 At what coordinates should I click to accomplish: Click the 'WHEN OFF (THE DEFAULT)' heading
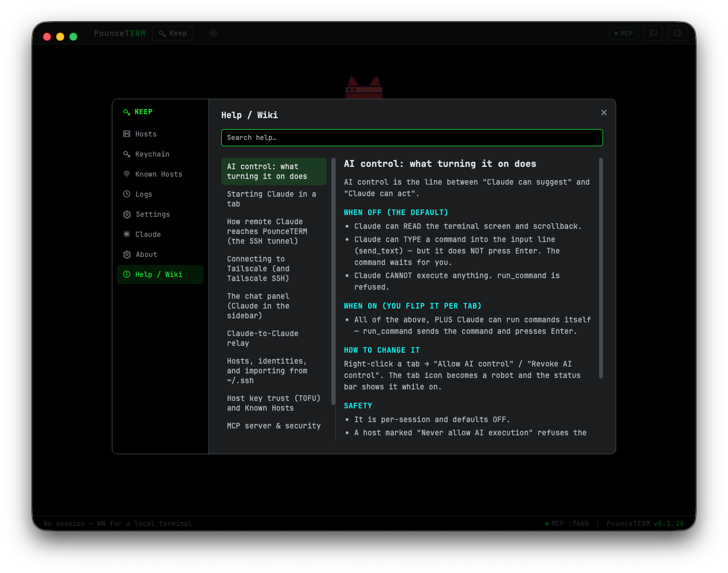396,212
